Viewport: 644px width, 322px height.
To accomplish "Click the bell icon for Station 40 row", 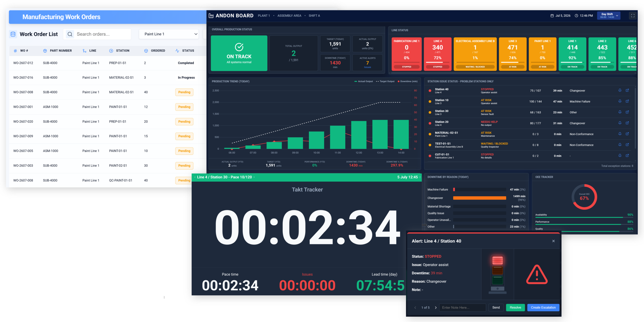I will pos(620,90).
